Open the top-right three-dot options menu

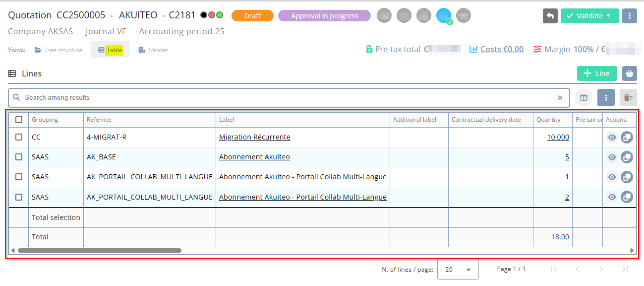coord(629,16)
